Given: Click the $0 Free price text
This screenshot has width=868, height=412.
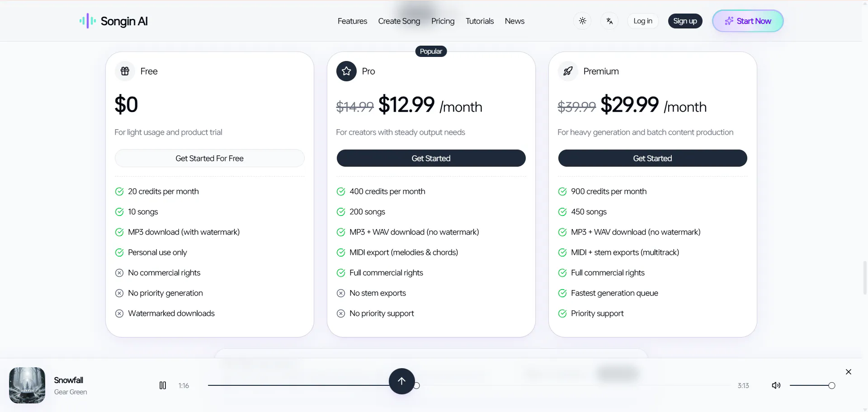Looking at the screenshot, I should 126,104.
